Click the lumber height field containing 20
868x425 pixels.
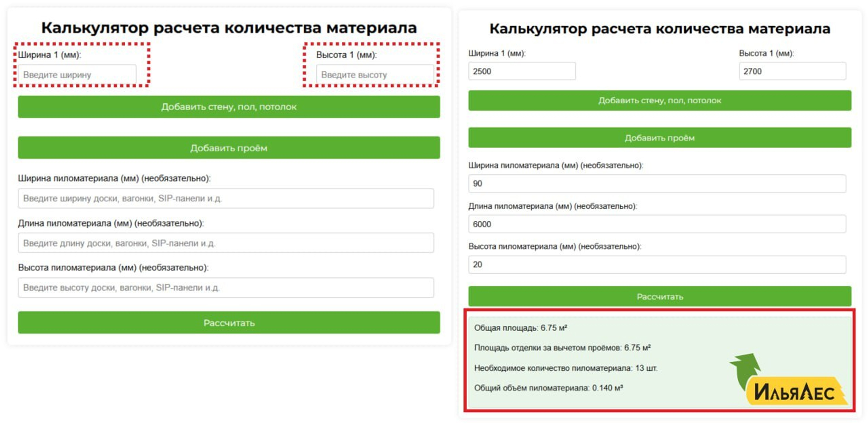coord(657,265)
